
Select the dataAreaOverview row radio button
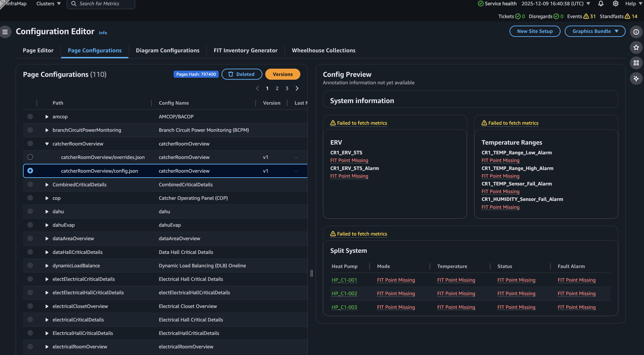(x=30, y=238)
